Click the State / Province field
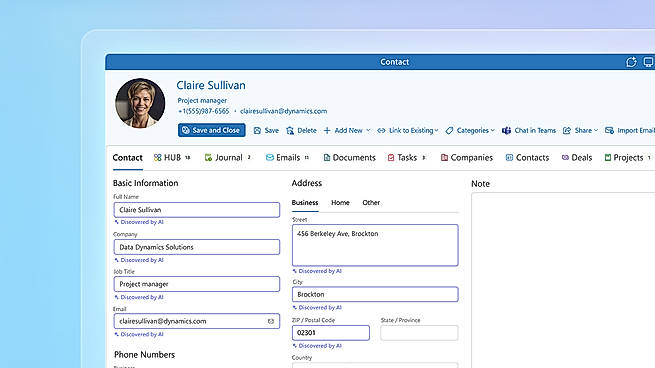655x368 pixels. click(419, 333)
